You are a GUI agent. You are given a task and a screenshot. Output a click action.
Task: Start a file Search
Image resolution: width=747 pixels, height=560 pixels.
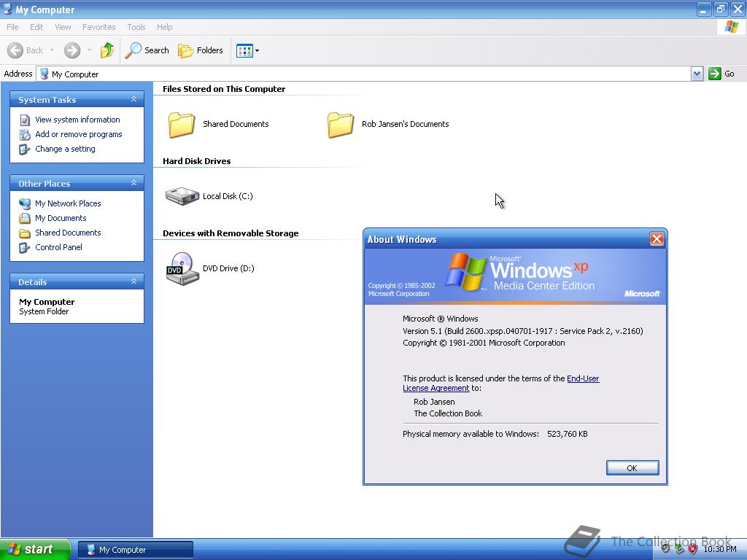pyautogui.click(x=147, y=50)
